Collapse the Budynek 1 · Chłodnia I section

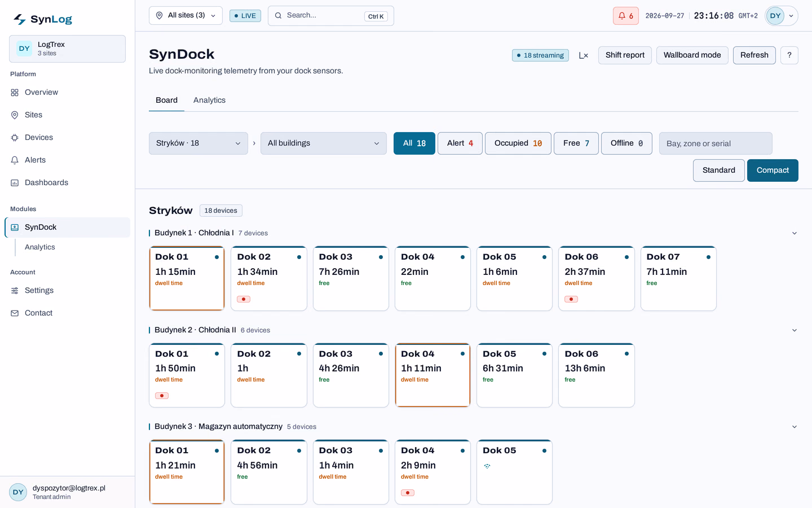795,233
